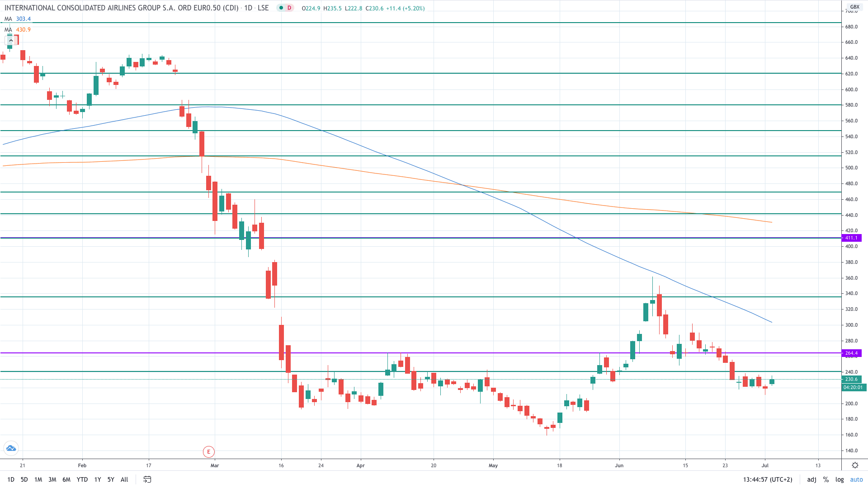Toggle adjusted data with 'adj' button
Viewport: 868px width, 488px height.
click(x=811, y=479)
